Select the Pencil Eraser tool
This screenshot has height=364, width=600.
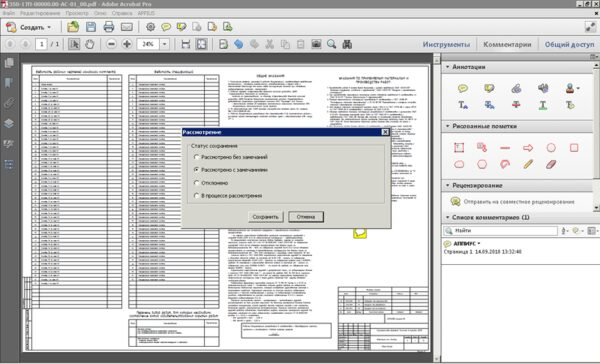551,165
